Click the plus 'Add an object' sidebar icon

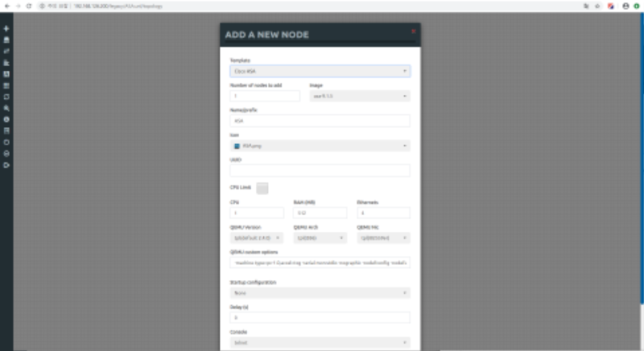[x=6, y=28]
